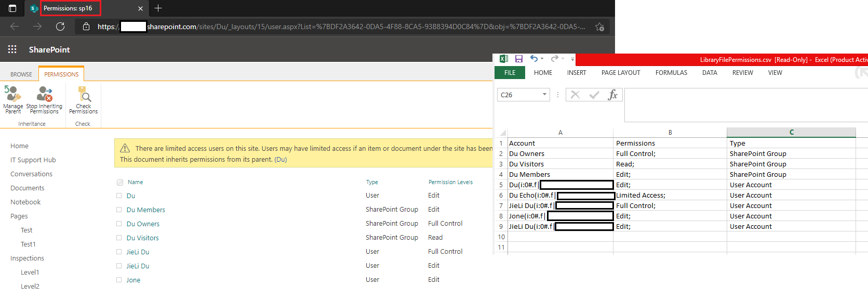The image size is (868, 298).
Task: Open the Inspections navigation link
Action: pyautogui.click(x=27, y=258)
